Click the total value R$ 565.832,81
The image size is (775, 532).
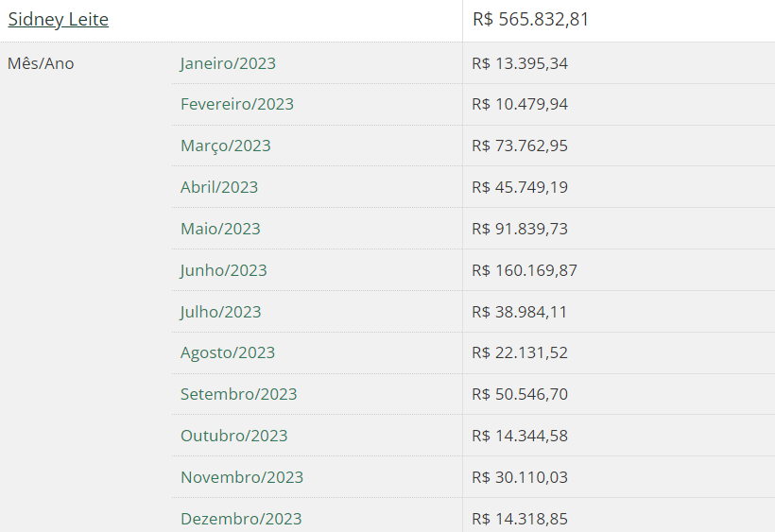(x=531, y=20)
